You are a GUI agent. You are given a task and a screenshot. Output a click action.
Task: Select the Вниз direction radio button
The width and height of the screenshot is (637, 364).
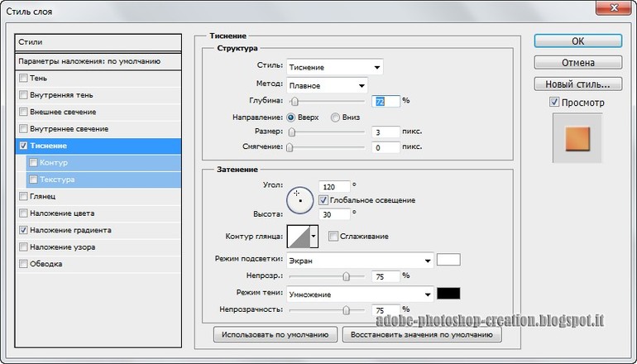click(336, 117)
